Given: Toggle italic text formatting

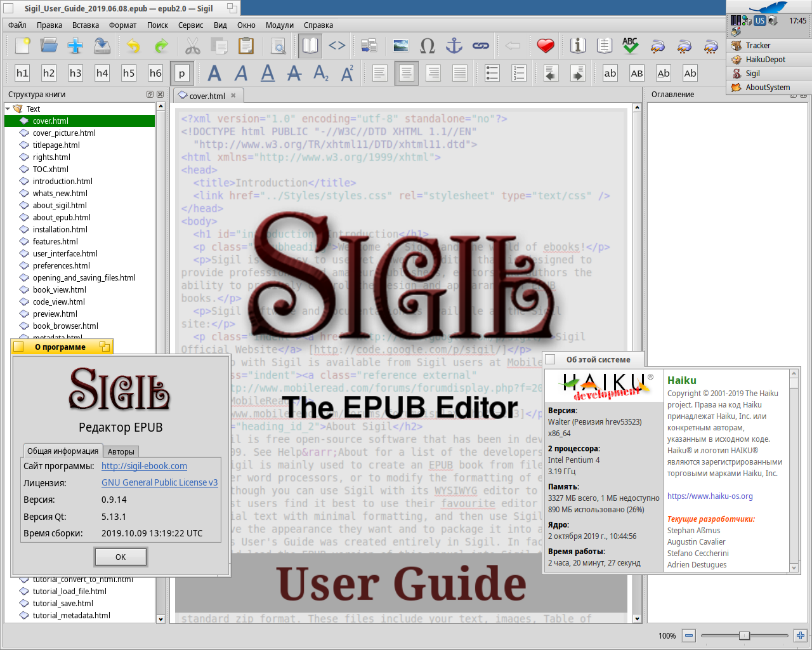Looking at the screenshot, I should click(x=241, y=73).
